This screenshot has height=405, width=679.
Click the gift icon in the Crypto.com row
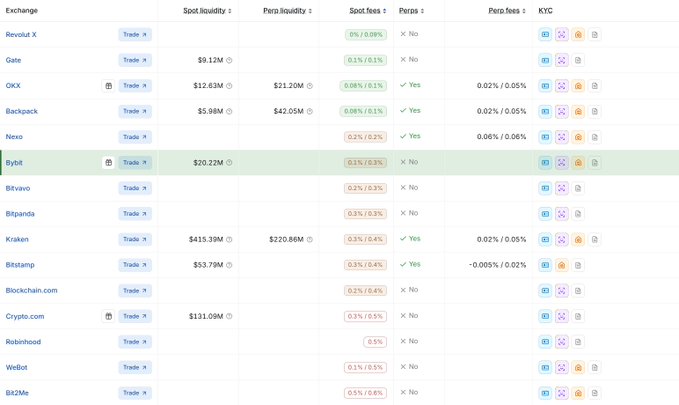click(108, 316)
